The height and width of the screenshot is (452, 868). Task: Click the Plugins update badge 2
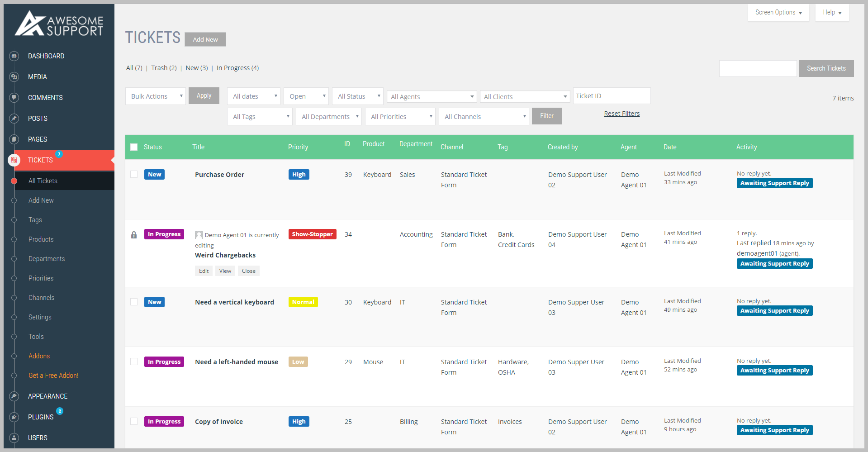click(60, 411)
